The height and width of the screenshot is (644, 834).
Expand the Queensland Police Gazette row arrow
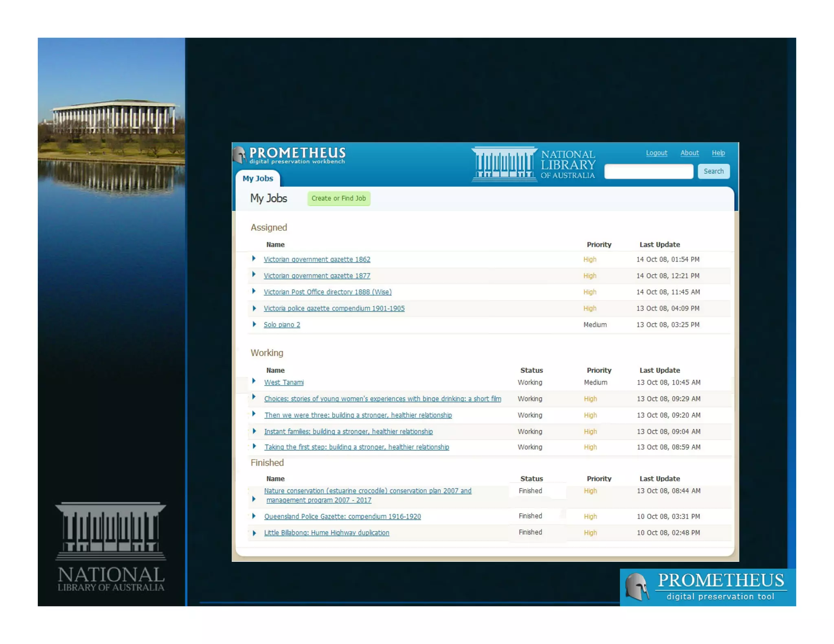click(254, 516)
